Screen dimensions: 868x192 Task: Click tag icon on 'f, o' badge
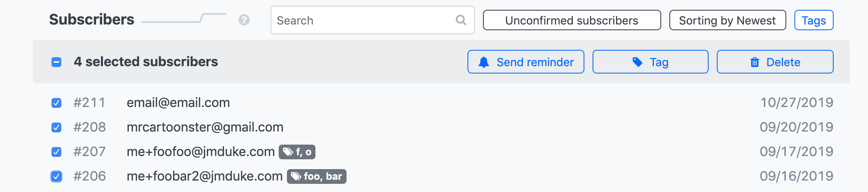tap(288, 152)
